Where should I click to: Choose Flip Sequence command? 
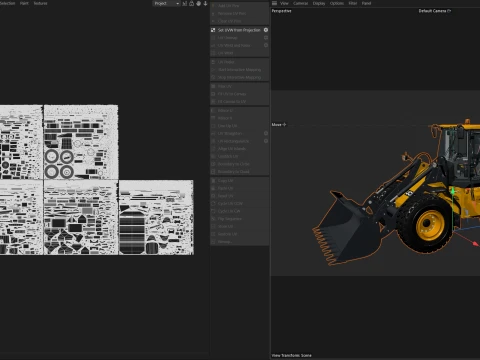pyautogui.click(x=239, y=219)
